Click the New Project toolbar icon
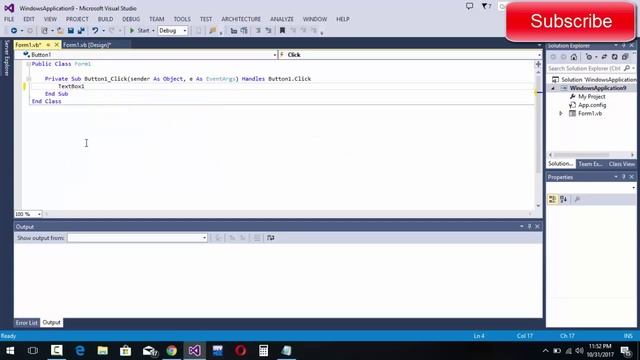640x360 pixels. [x=44, y=31]
